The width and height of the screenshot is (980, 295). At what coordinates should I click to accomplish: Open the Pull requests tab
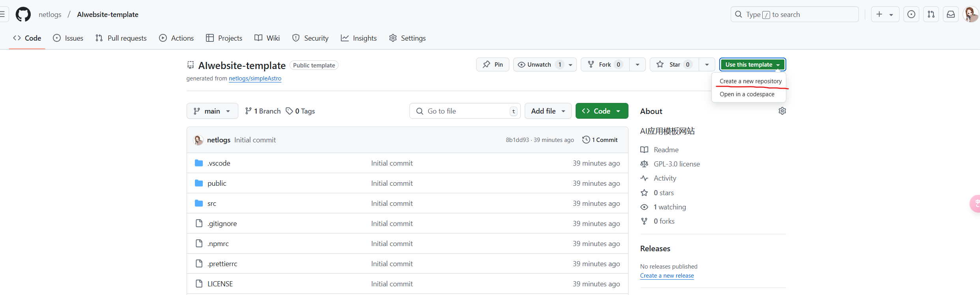121,38
